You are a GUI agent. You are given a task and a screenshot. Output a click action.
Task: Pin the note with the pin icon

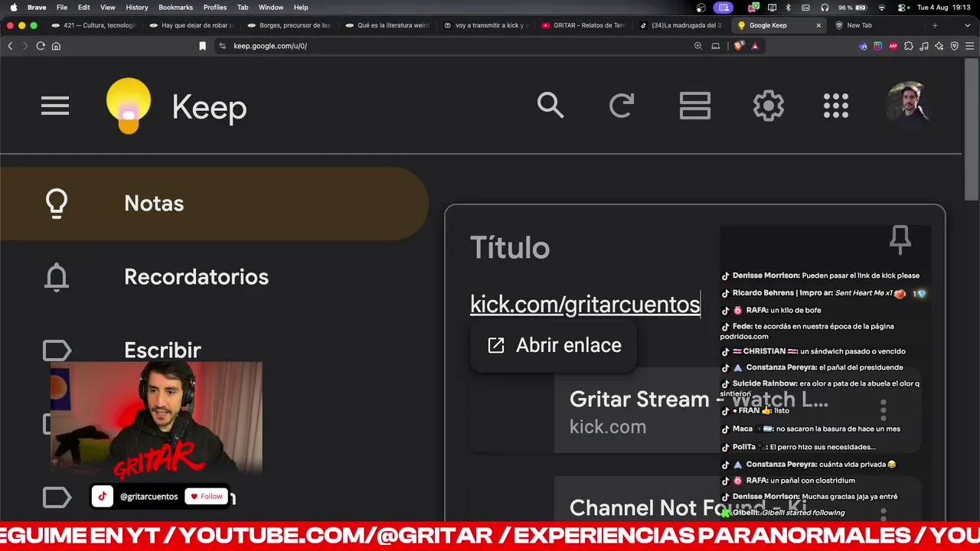(x=900, y=240)
